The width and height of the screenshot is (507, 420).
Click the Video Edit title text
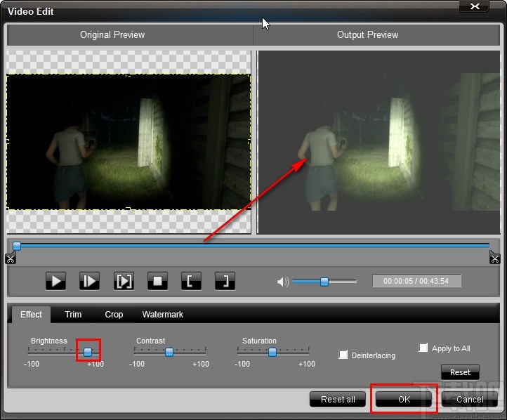coord(30,11)
